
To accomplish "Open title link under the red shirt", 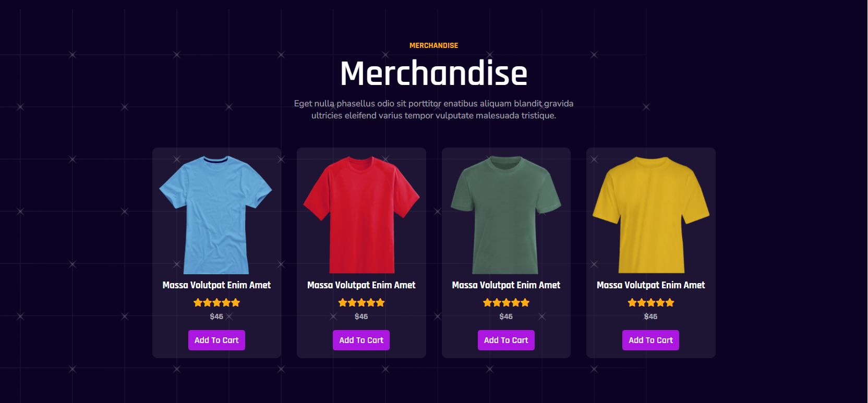I will click(x=361, y=285).
